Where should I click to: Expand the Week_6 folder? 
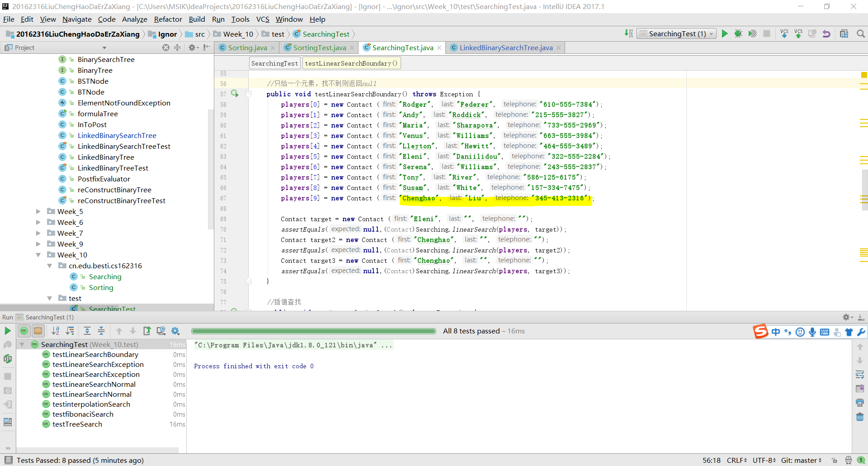pyautogui.click(x=38, y=222)
